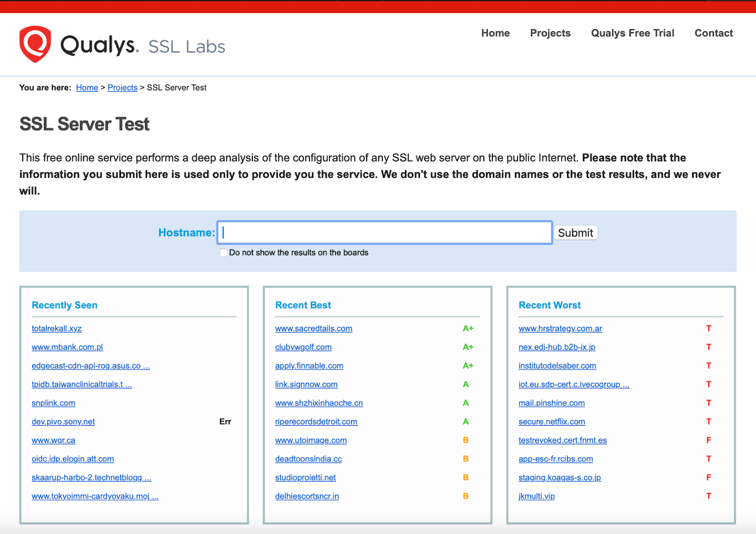
Task: Open jkmulti.vip result
Action: click(x=536, y=496)
